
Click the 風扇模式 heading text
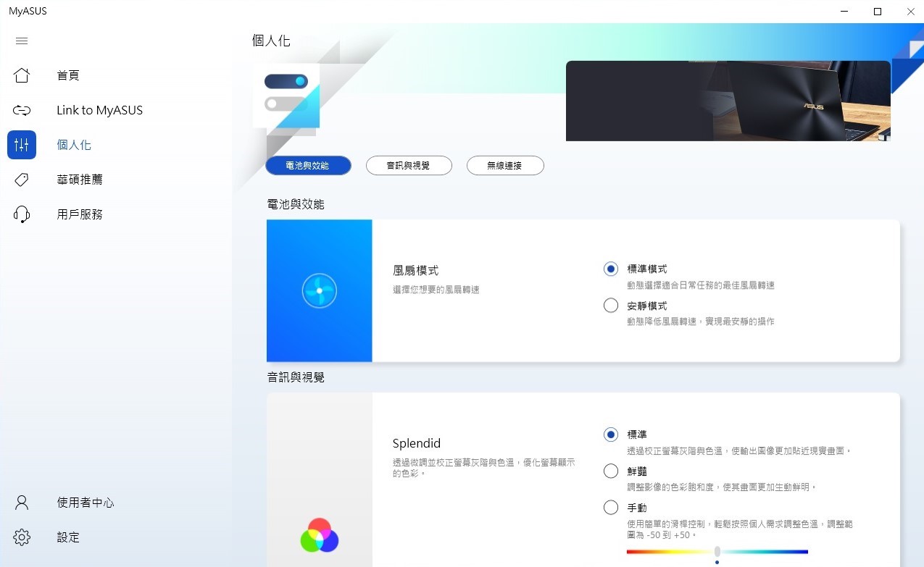415,270
